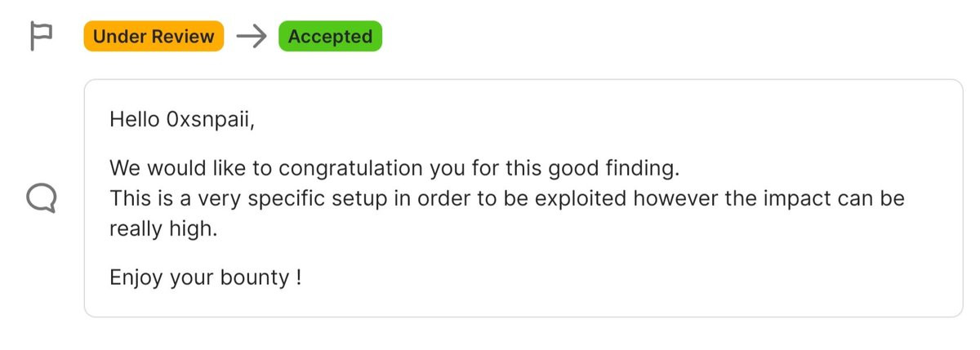Click the word Hello in the message
The image size is (980, 350).
click(134, 119)
